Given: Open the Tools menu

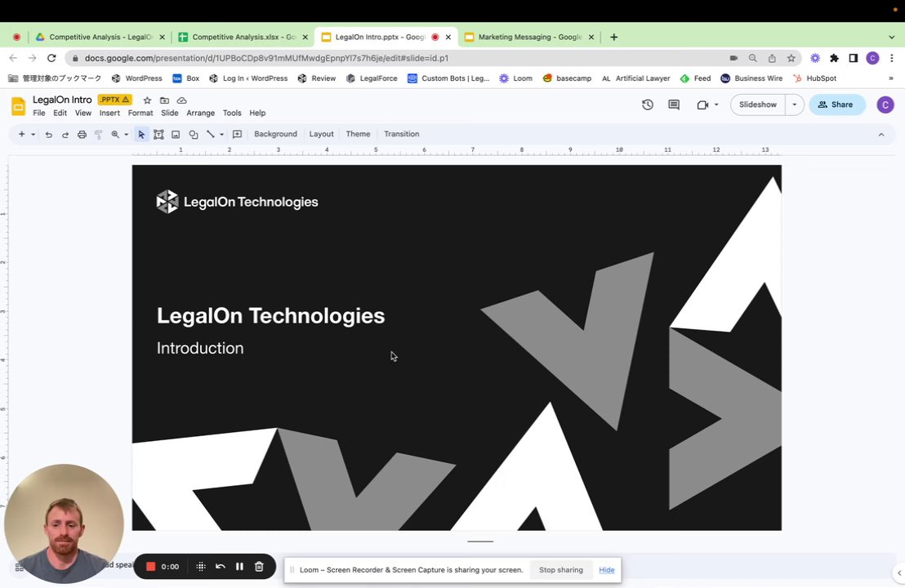Looking at the screenshot, I should pos(232,113).
